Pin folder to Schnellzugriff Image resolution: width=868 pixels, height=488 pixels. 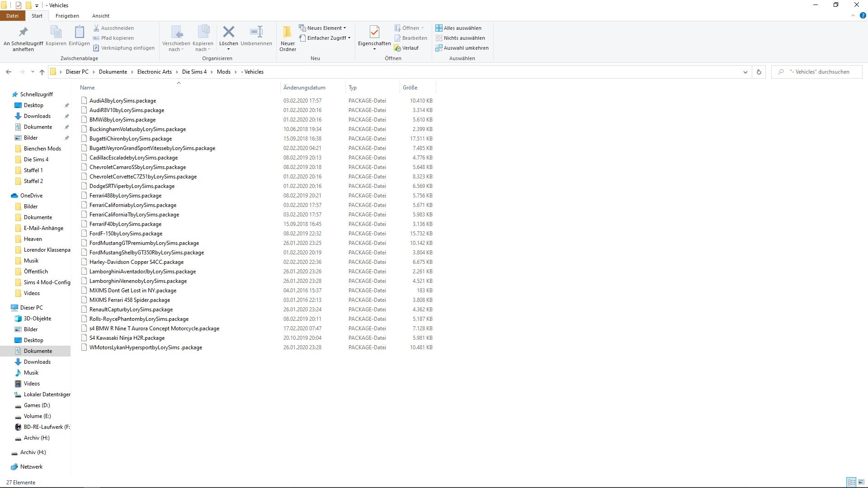click(x=23, y=38)
